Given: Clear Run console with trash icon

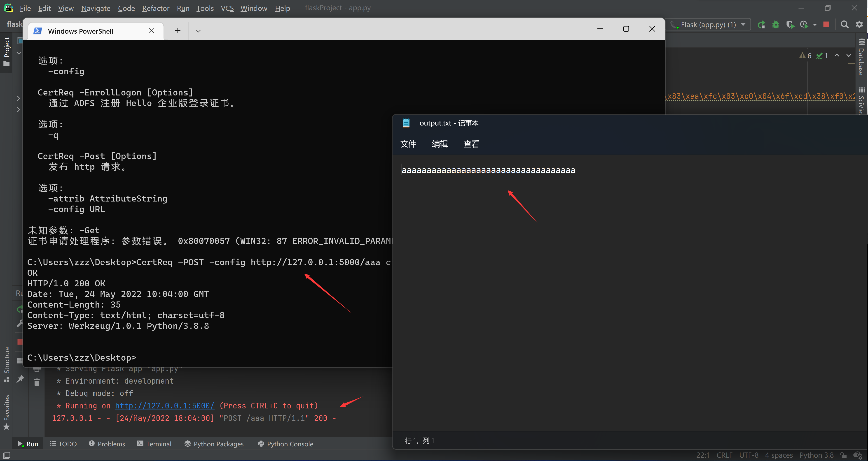Looking at the screenshot, I should [37, 382].
